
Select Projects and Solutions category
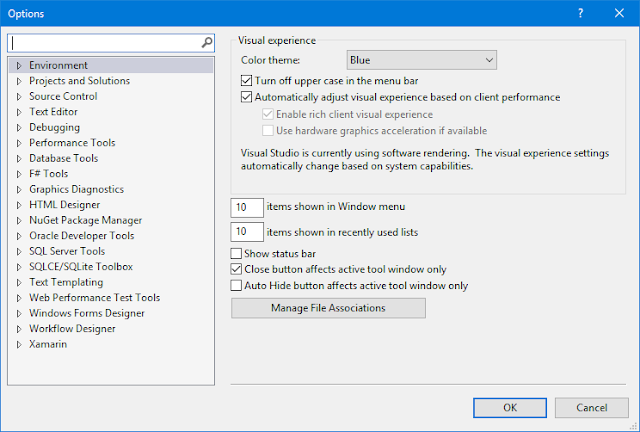pos(80,81)
